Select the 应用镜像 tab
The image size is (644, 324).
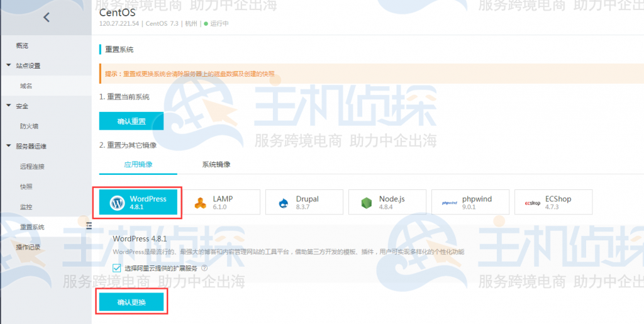tap(138, 164)
